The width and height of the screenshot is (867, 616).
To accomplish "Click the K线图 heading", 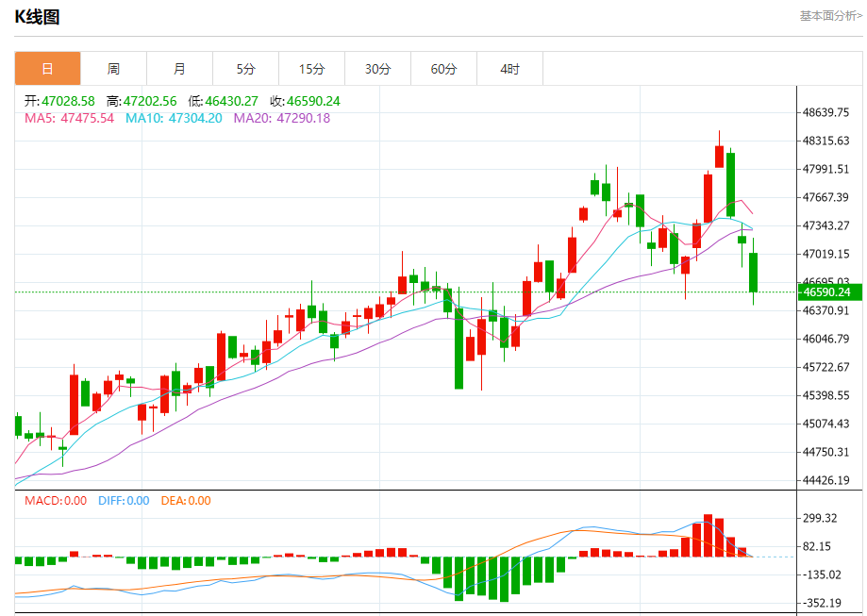I will [37, 17].
